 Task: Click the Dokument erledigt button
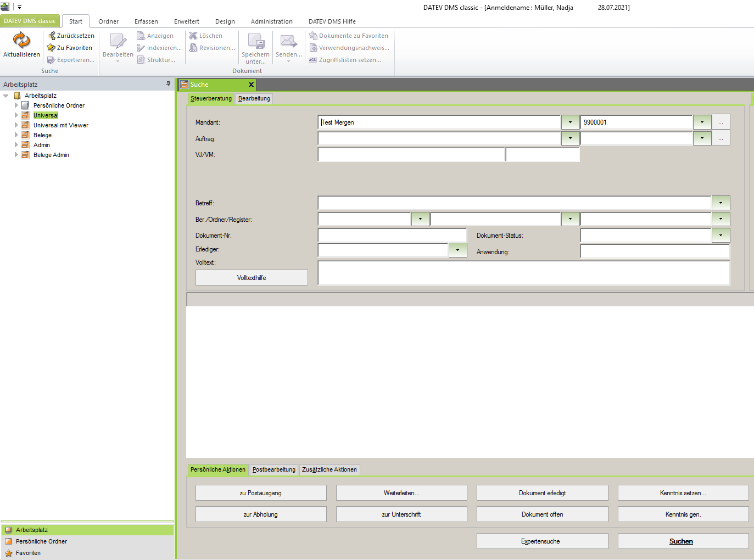tap(543, 493)
